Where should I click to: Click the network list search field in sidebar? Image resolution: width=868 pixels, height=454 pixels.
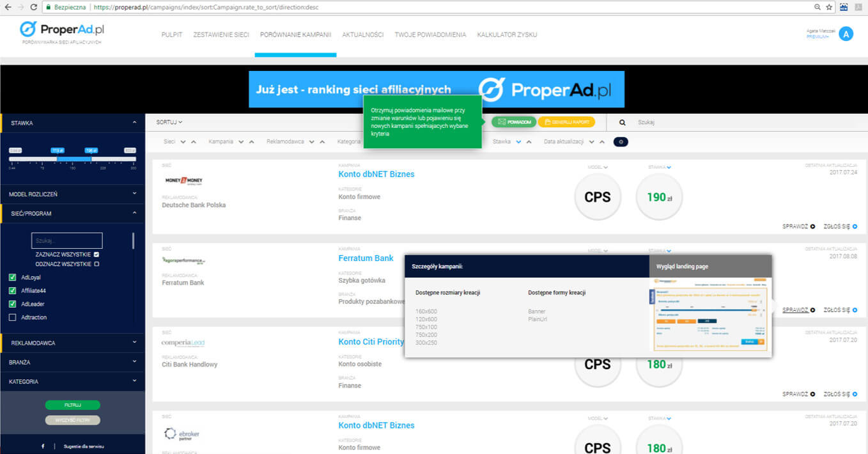[67, 240]
